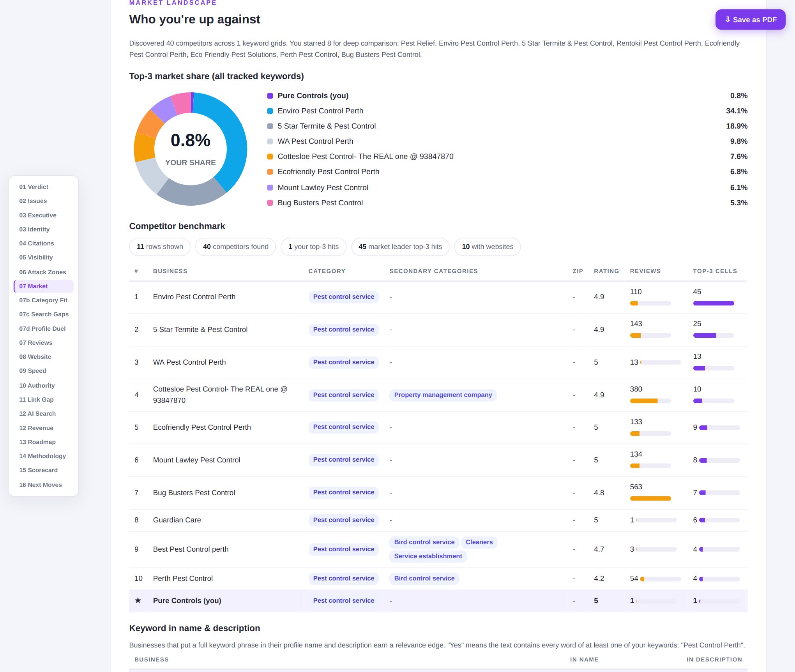The width and height of the screenshot is (795, 672).
Task: Click the REVIEWS column header
Action: click(645, 271)
